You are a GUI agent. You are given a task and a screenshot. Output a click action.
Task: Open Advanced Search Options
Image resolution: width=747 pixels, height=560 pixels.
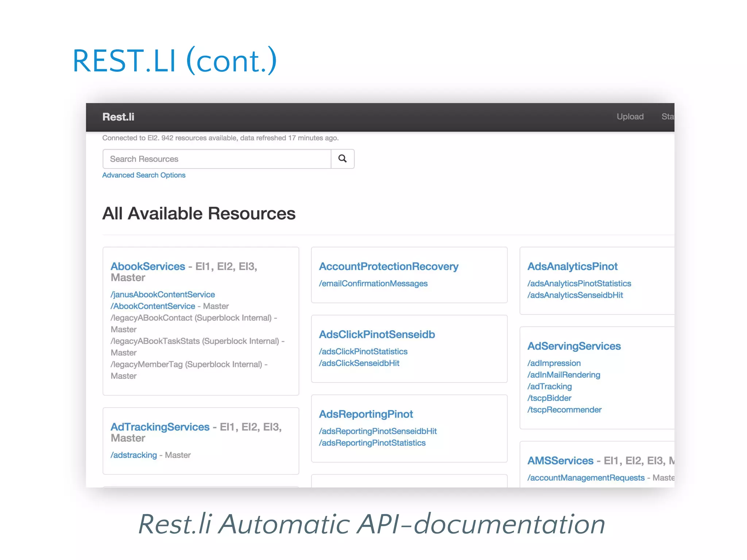pyautogui.click(x=144, y=175)
